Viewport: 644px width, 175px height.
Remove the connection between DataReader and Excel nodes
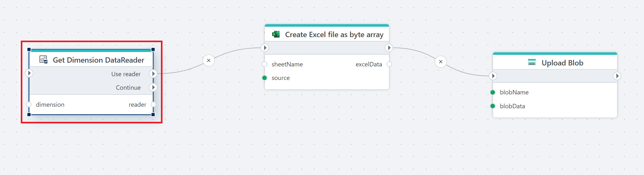pyautogui.click(x=208, y=60)
